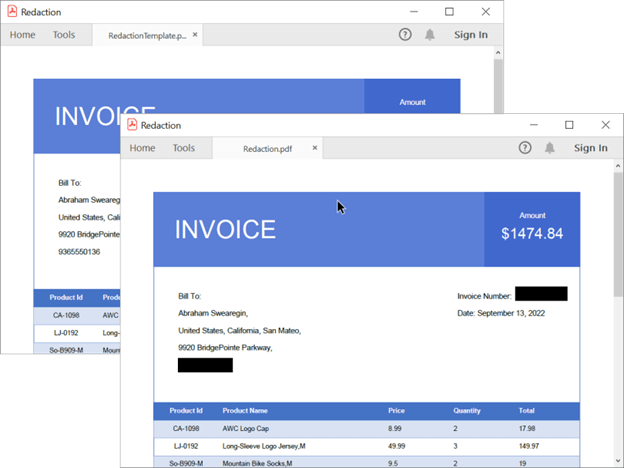Click the PDF app icon in front window title bar
Image resolution: width=624 pixels, height=468 pixels.
[132, 125]
